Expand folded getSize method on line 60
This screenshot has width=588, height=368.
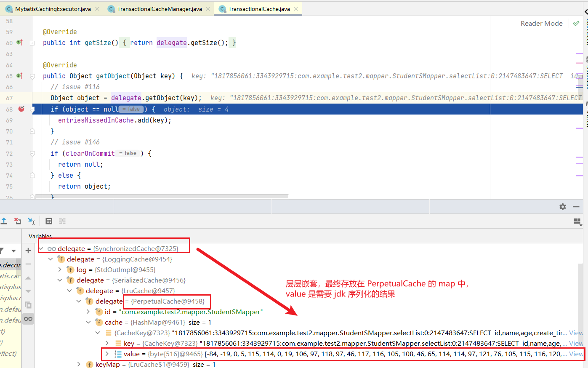[x=32, y=43]
